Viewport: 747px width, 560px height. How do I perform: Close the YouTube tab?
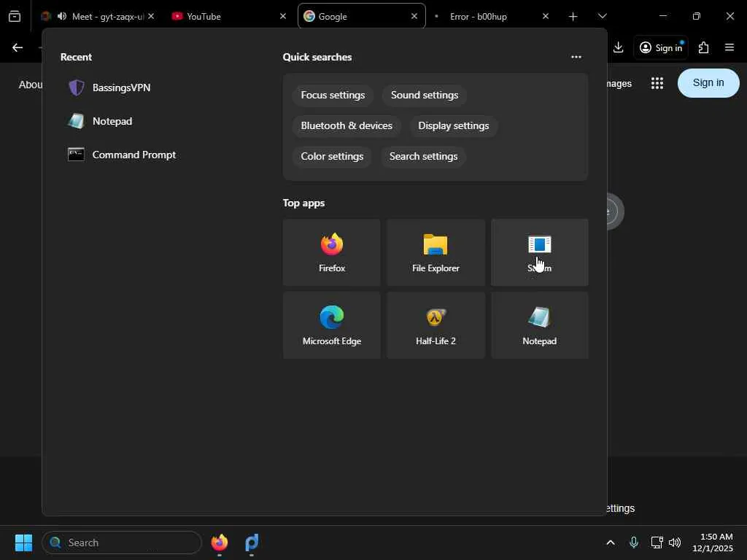point(282,16)
